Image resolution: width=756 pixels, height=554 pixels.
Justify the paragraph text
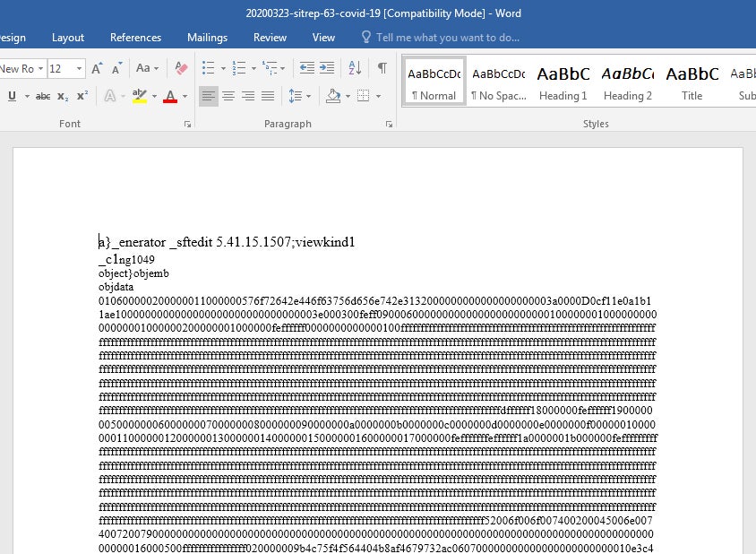(x=268, y=96)
